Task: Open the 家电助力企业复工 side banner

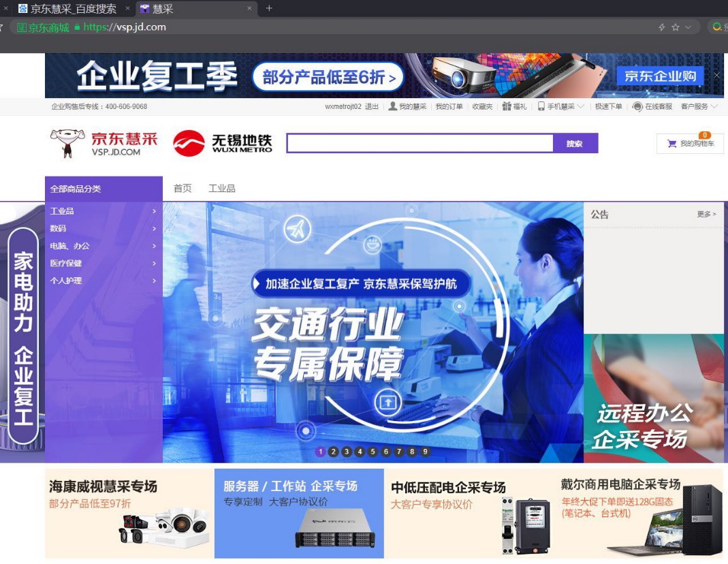Action: tap(22, 334)
